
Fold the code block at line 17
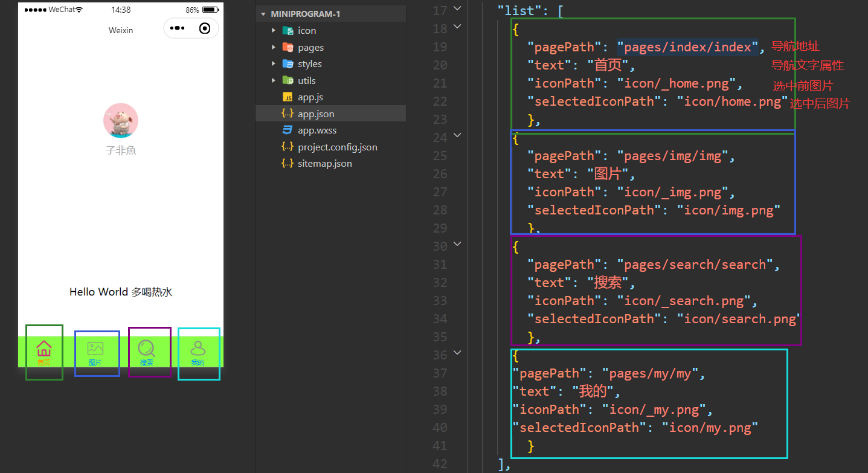click(x=457, y=8)
